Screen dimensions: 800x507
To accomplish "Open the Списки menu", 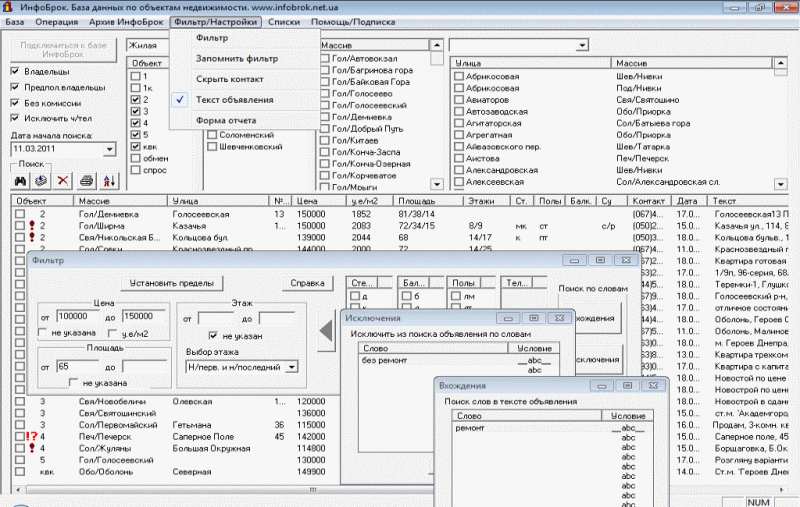I will click(x=284, y=22).
